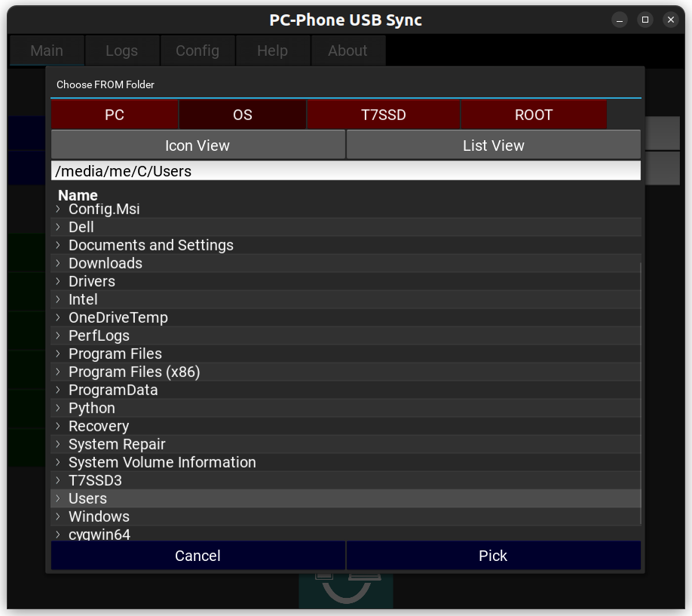Select System Volume Information folder
This screenshot has width=692, height=616.
(x=162, y=462)
